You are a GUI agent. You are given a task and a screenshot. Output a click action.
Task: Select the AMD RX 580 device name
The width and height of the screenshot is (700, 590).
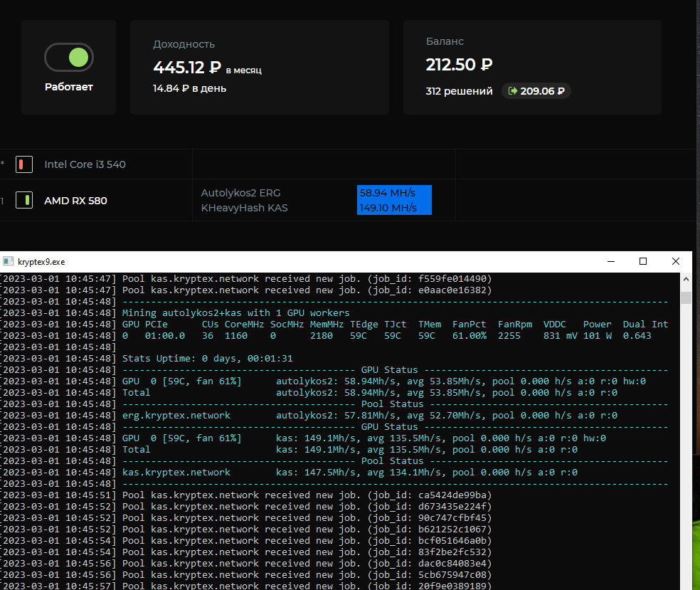75,201
